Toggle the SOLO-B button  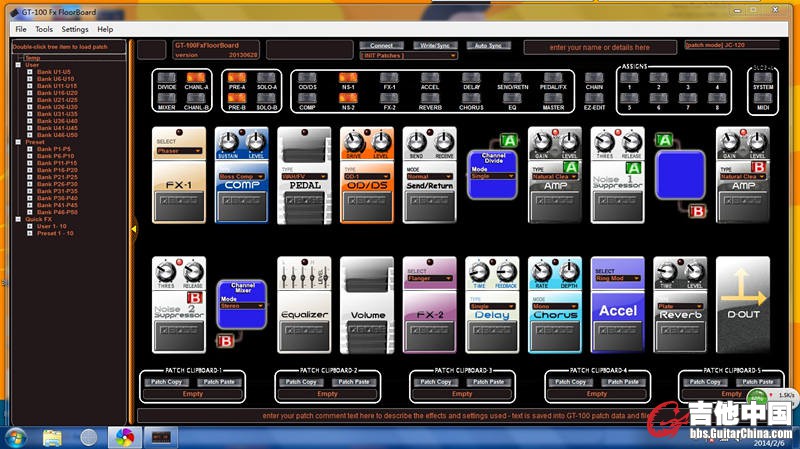click(x=266, y=98)
